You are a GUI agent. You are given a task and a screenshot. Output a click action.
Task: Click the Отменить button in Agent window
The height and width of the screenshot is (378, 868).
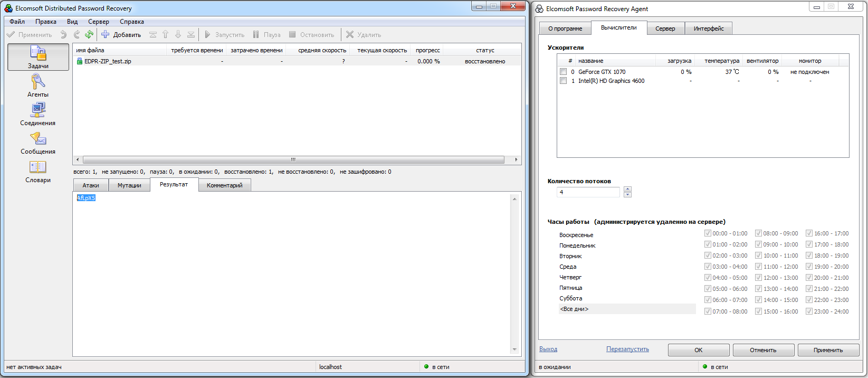pos(763,350)
